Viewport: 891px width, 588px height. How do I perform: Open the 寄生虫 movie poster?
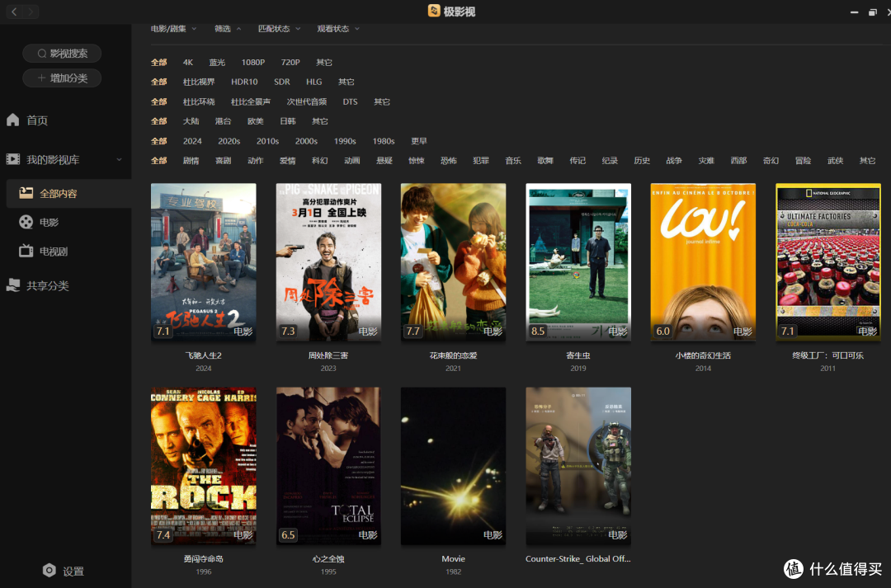tap(578, 262)
